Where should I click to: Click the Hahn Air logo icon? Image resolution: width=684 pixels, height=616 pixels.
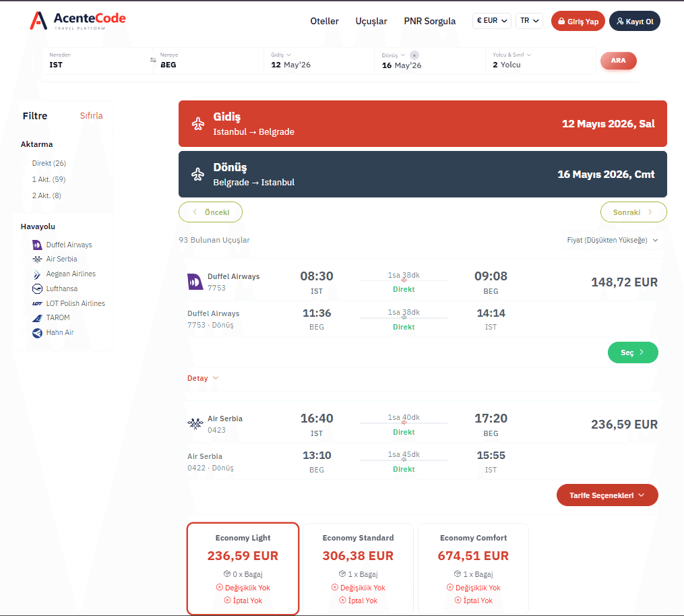pos(38,333)
